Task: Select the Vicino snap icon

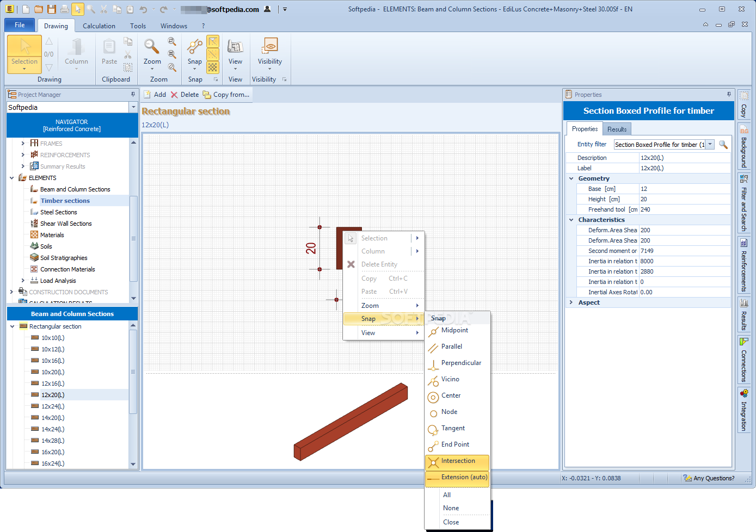Action: [x=433, y=380]
